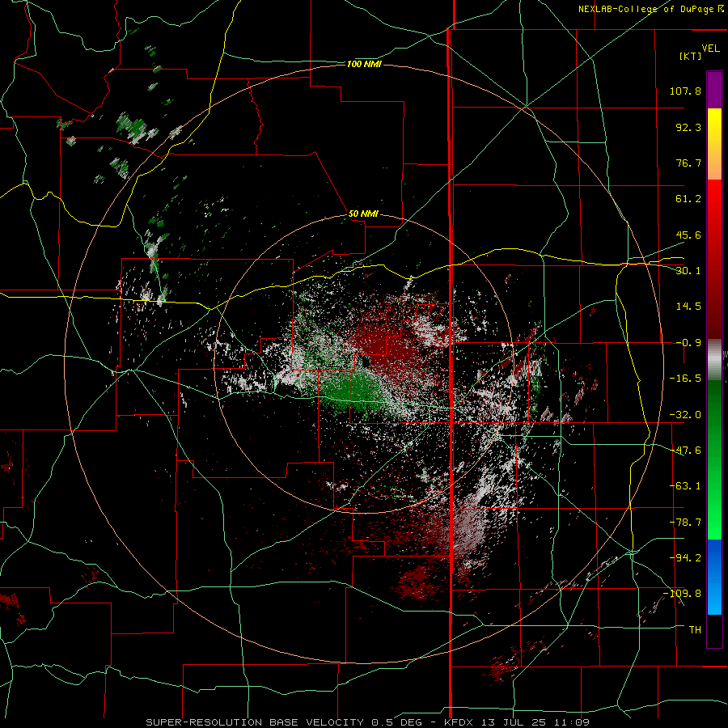Click the 76.7 velocity scale value
728x728 pixels.
[688, 163]
